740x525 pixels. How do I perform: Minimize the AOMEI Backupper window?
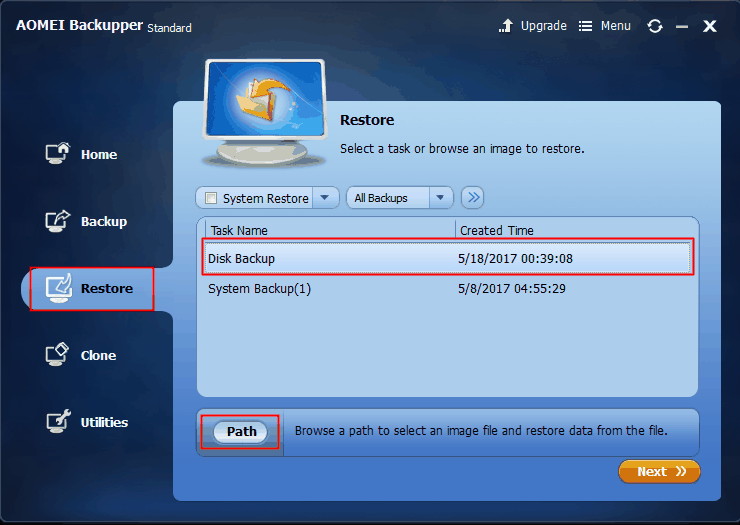681,27
